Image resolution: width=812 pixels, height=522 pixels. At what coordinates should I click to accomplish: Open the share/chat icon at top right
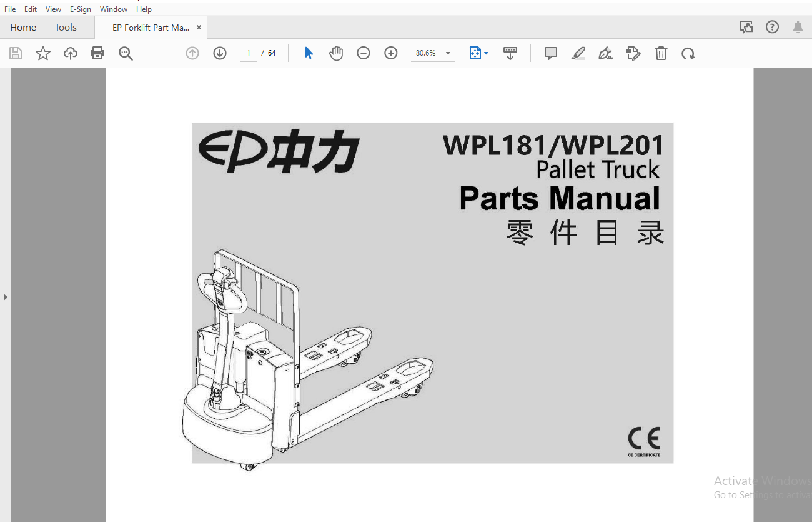pos(746,27)
